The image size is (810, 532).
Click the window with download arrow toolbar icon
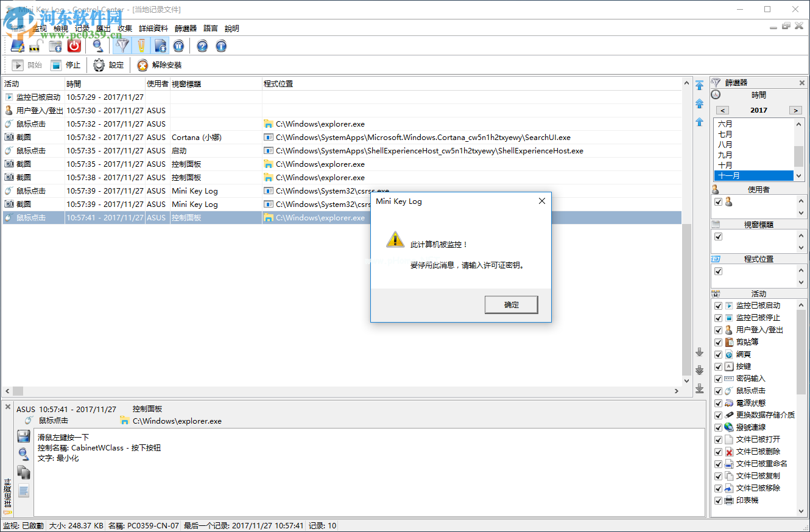[55, 46]
